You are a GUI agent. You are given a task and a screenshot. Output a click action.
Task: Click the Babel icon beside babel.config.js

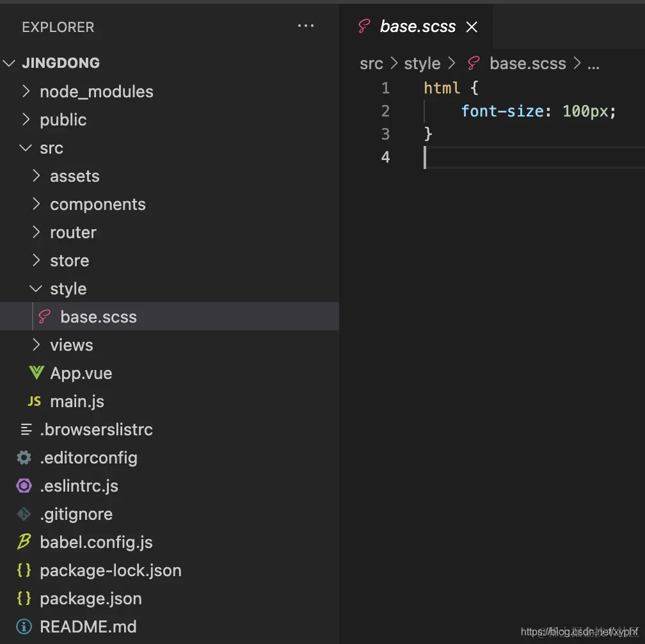(x=24, y=542)
